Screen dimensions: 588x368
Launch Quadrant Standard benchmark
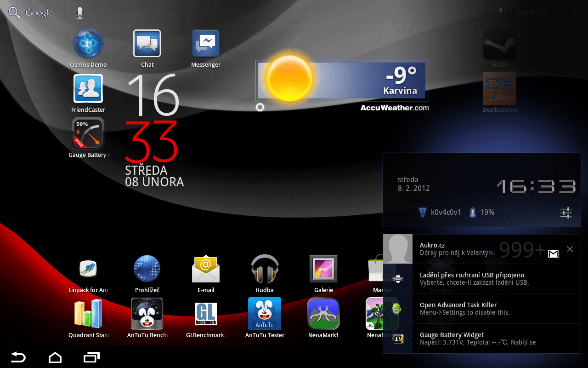[x=88, y=318]
